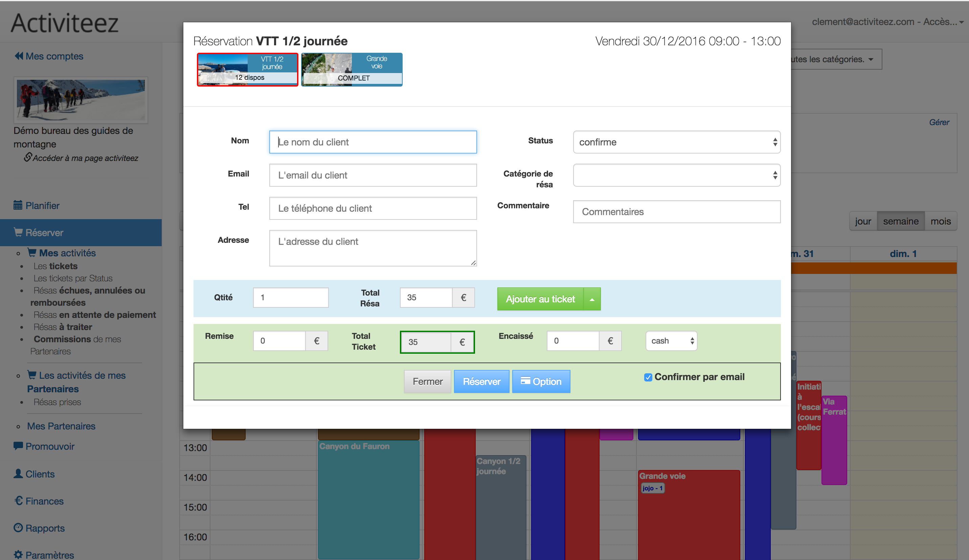Open Résas échues, annulées ou remboursées link

(88, 296)
